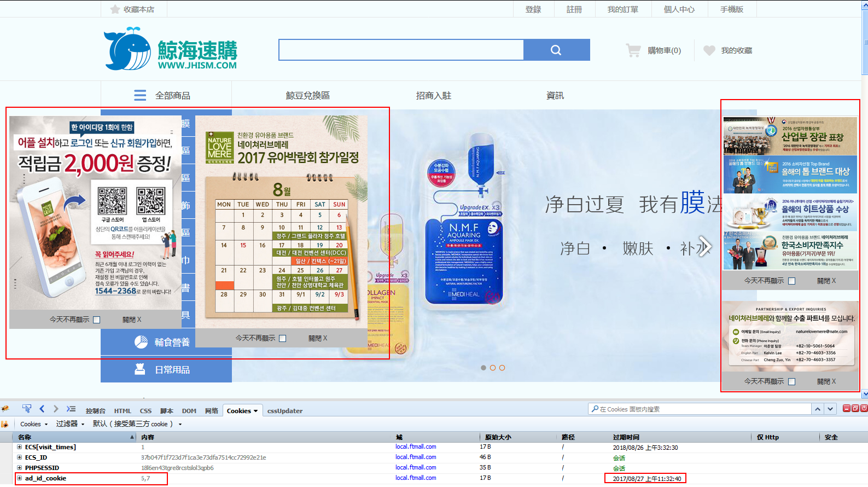Find next match in Cookies search
Image resolution: width=868 pixels, height=487 pixels.
pyautogui.click(x=830, y=409)
